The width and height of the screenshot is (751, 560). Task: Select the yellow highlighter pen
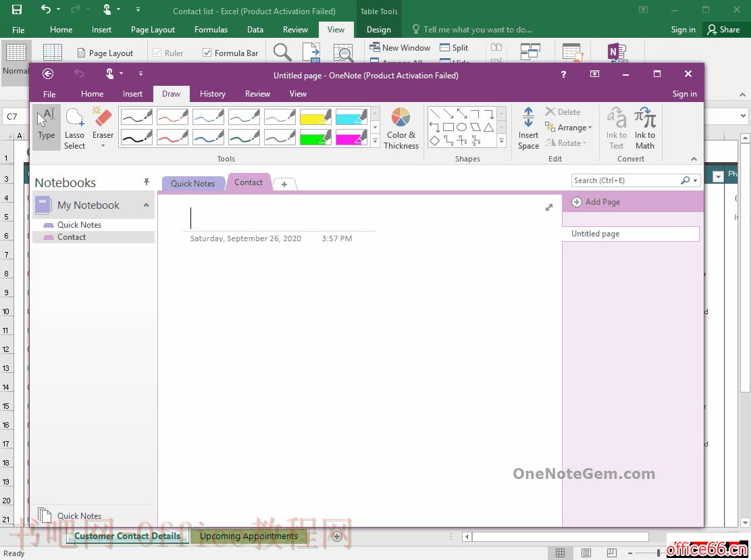click(315, 117)
